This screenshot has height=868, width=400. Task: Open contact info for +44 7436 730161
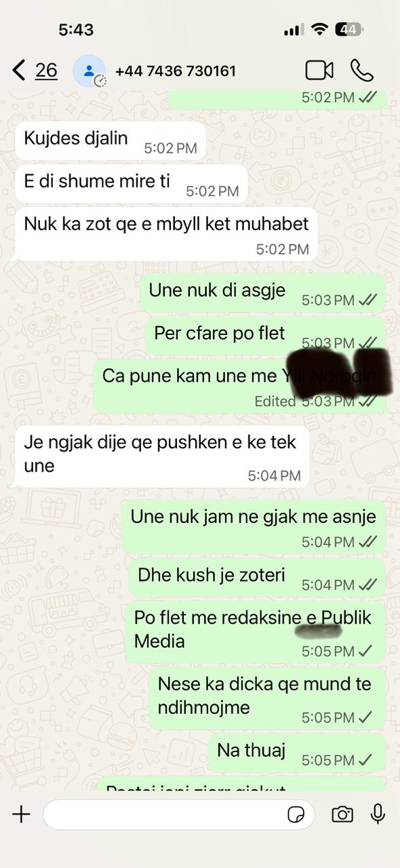pyautogui.click(x=176, y=71)
